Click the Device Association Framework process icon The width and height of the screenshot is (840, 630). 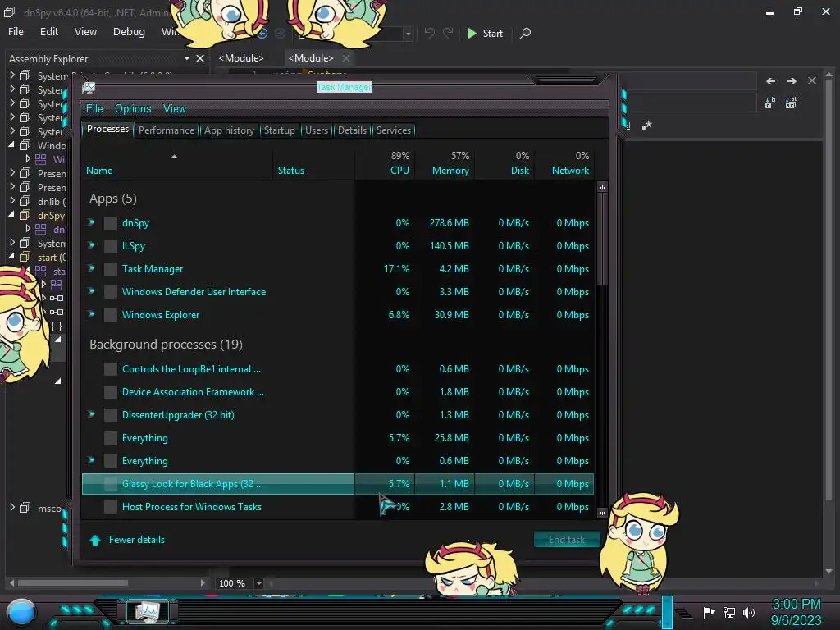pos(111,392)
